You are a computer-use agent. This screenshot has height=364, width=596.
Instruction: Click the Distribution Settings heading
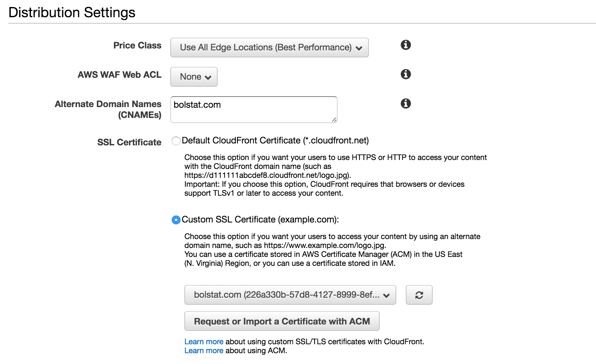[x=72, y=12]
